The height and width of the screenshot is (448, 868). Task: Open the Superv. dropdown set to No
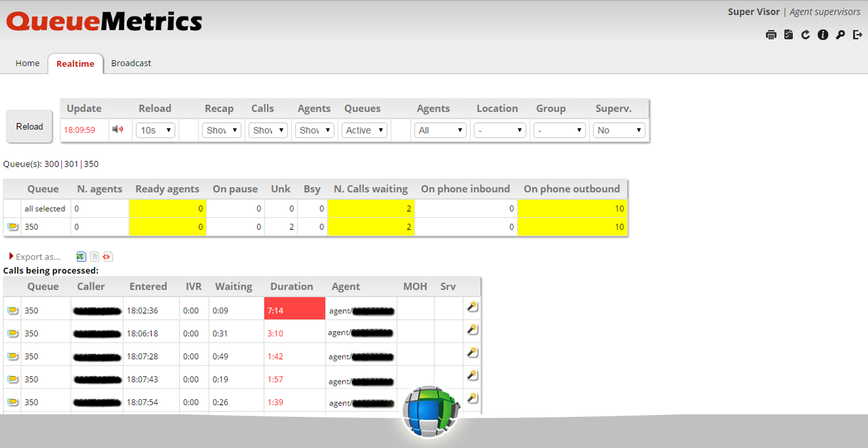point(619,130)
